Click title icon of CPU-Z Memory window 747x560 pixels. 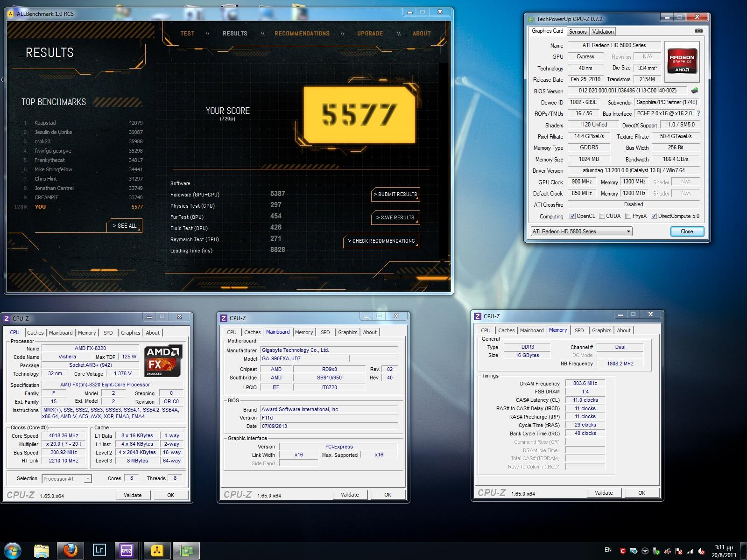pyautogui.click(x=477, y=316)
